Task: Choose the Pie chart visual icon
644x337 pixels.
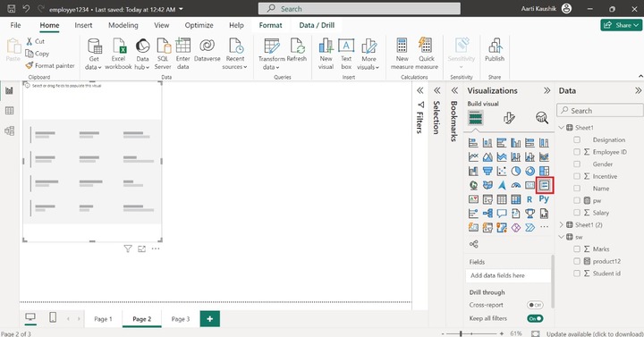Action: coord(516,171)
